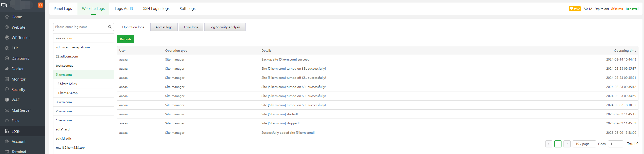644x154 pixels.
Task: Open the Website globe icon
Action: point(7,27)
